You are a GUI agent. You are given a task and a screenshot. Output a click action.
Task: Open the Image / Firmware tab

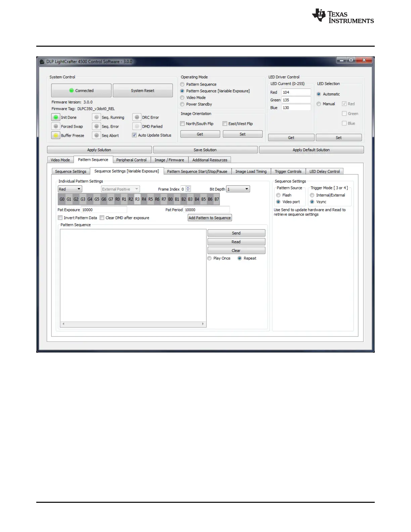click(169, 160)
